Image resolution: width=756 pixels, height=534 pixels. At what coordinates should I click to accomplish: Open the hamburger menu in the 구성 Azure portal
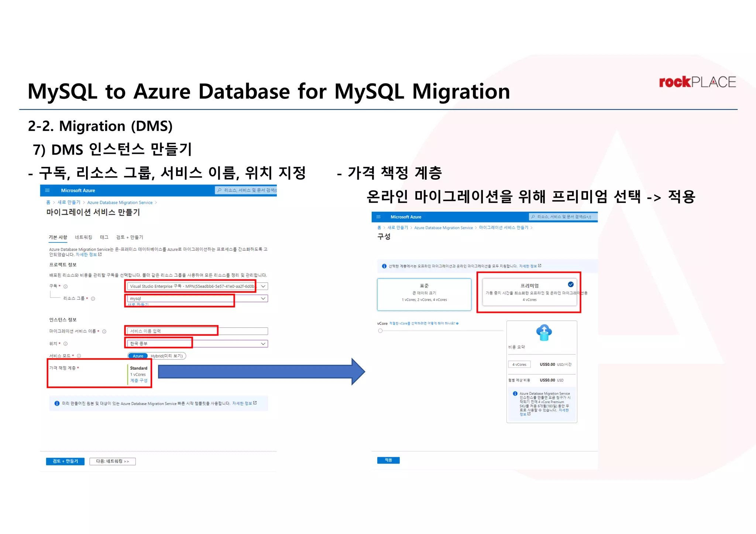378,217
